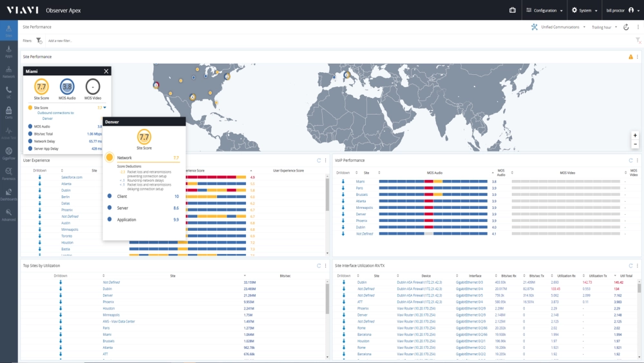This screenshot has height=363, width=644.
Task: Click the Brussels site link in VoIP Performance
Action: pyautogui.click(x=361, y=195)
